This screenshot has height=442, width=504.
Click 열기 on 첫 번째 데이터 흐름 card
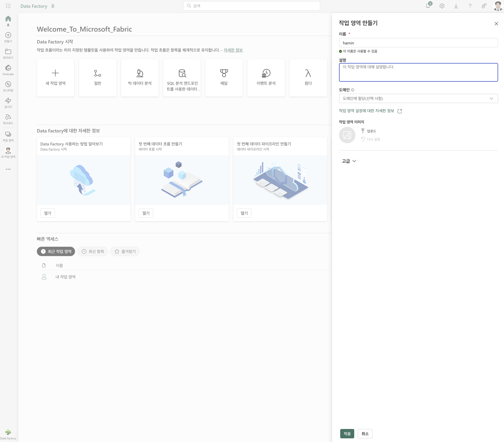click(x=146, y=213)
